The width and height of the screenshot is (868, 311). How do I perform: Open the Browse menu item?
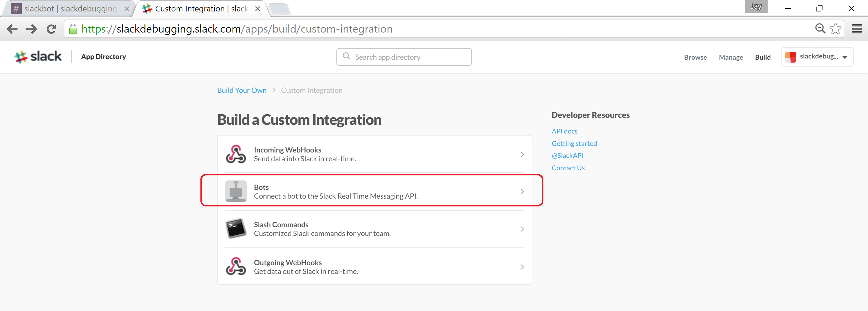pos(695,57)
